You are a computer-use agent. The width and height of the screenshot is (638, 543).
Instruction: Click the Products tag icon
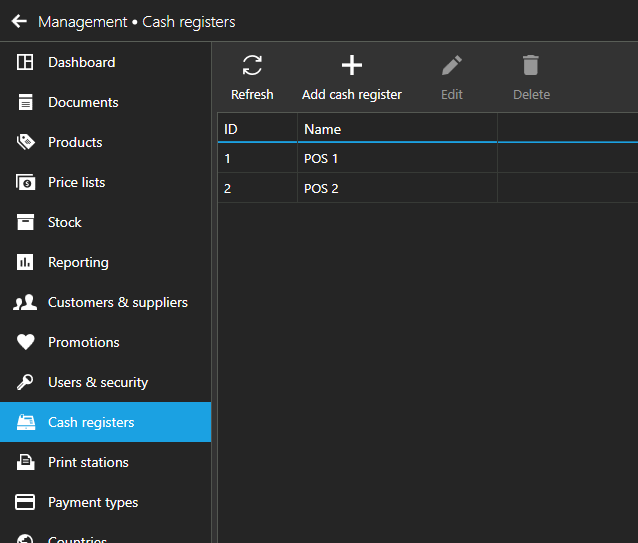25,142
